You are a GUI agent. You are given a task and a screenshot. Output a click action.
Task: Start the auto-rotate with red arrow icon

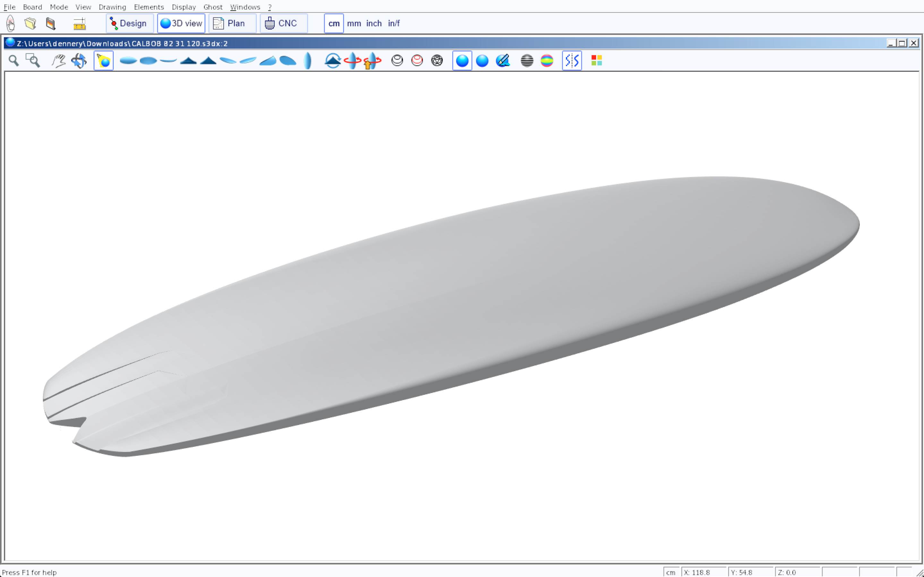pyautogui.click(x=352, y=61)
